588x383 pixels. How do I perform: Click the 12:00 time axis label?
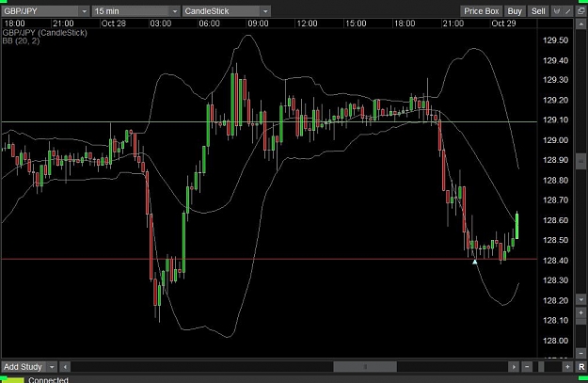[307, 24]
